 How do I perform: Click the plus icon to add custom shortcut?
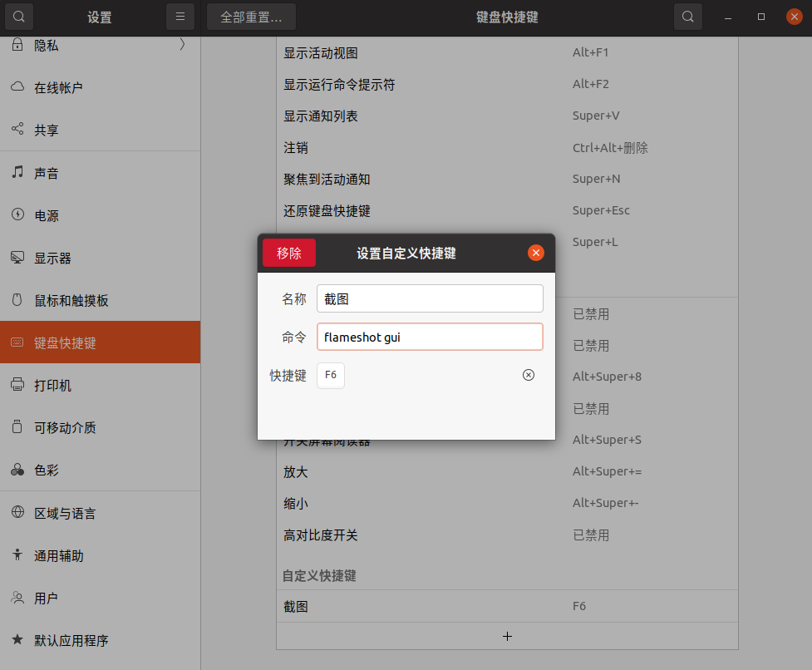coord(507,636)
